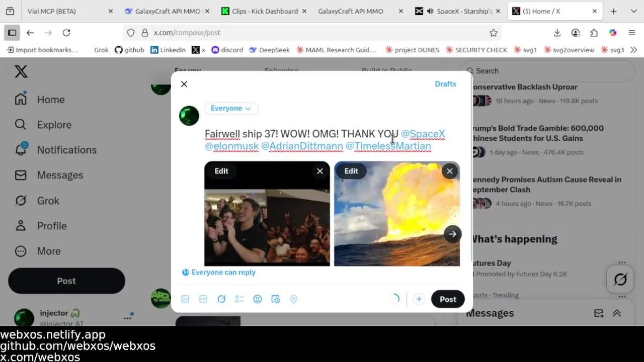
Task: Open emoji picker in compose toolbar
Action: tap(258, 299)
